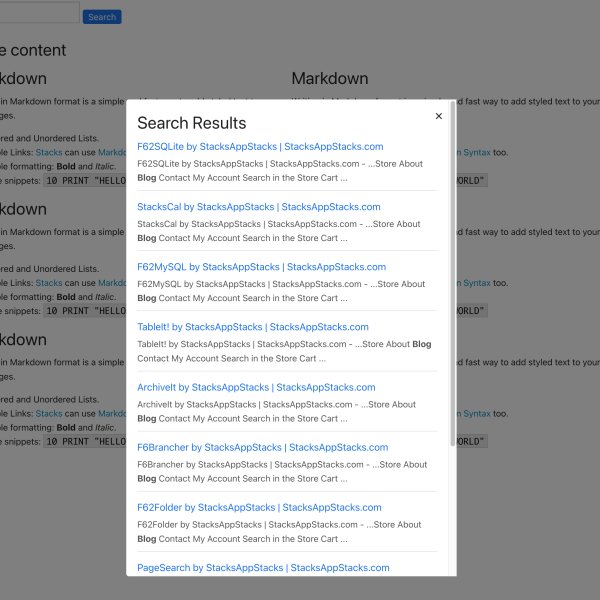Open the Syntax link in the first right-column section
This screenshot has width=600, height=600.
[x=474, y=152]
